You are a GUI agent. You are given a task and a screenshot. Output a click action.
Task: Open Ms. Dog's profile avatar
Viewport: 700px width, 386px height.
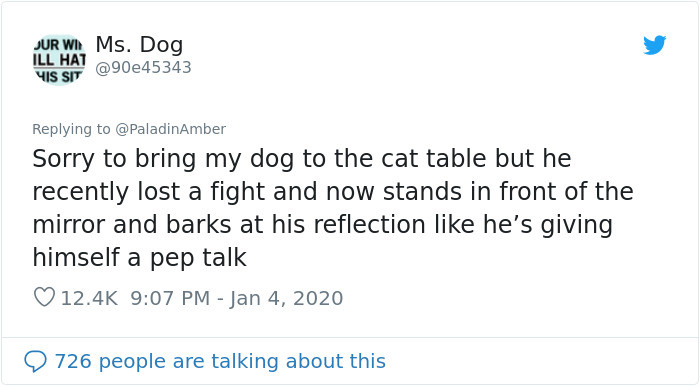[x=59, y=60]
